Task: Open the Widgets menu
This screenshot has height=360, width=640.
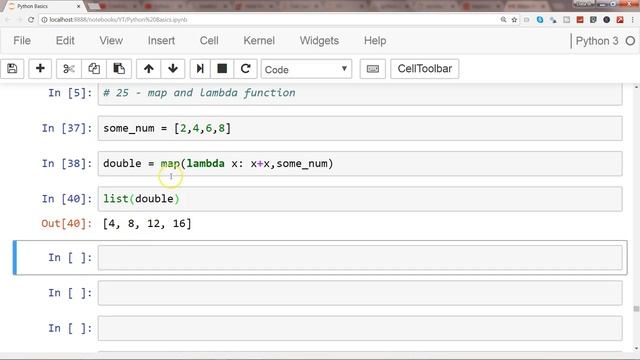Action: [319, 40]
